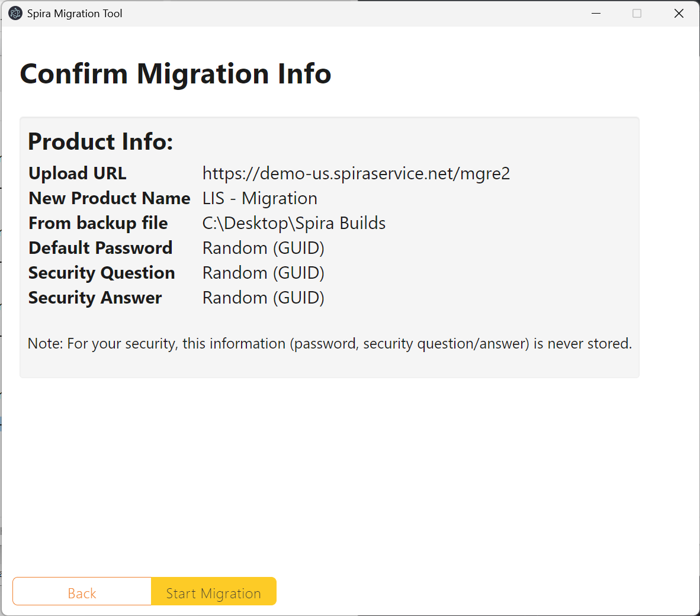The width and height of the screenshot is (700, 616).
Task: Click the From backup file label
Action: (98, 223)
